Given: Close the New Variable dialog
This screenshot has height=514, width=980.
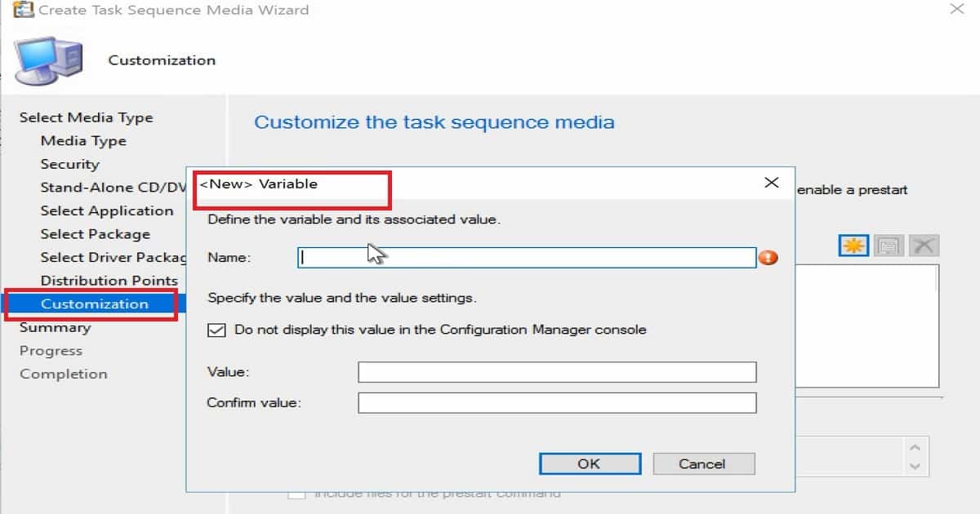Looking at the screenshot, I should point(771,183).
